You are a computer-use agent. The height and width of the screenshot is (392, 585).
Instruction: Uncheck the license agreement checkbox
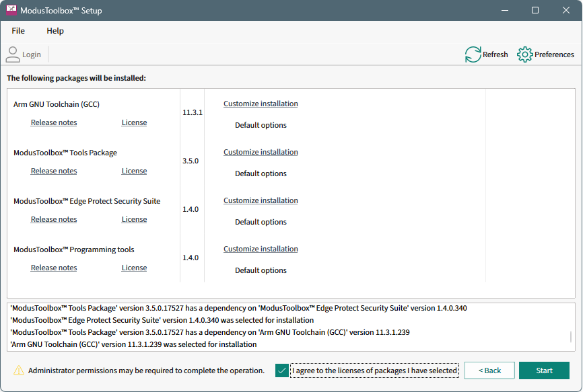tap(282, 370)
